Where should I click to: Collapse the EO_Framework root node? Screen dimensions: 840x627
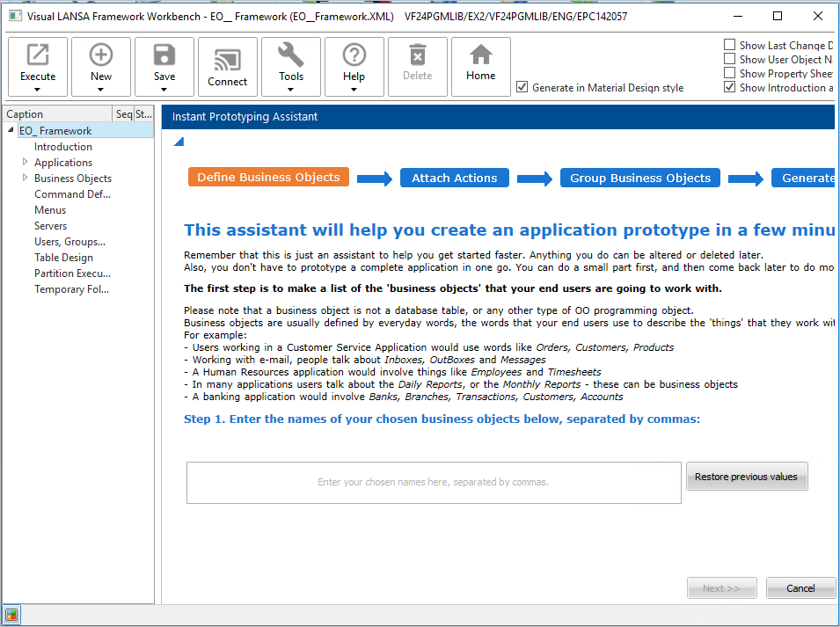[11, 129]
